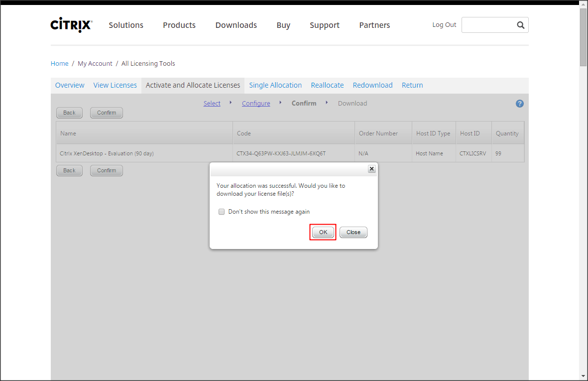Switch to the Single Allocation tab
Image resolution: width=588 pixels, height=381 pixels.
click(275, 85)
